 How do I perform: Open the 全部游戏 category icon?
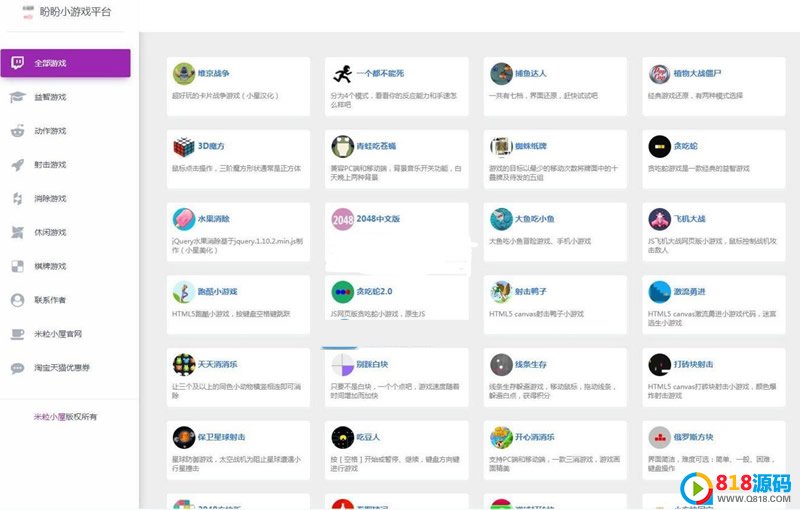[x=17, y=63]
